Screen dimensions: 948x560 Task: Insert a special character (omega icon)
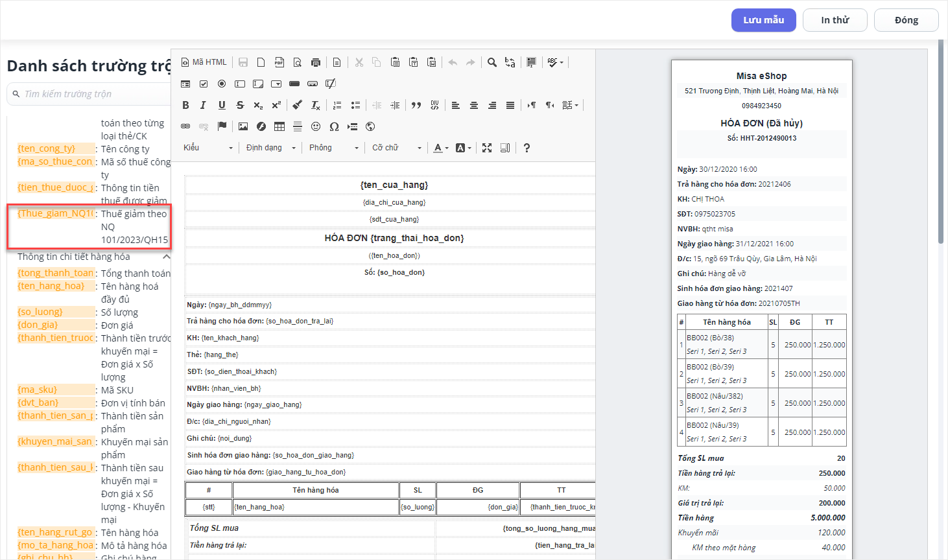pyautogui.click(x=334, y=126)
